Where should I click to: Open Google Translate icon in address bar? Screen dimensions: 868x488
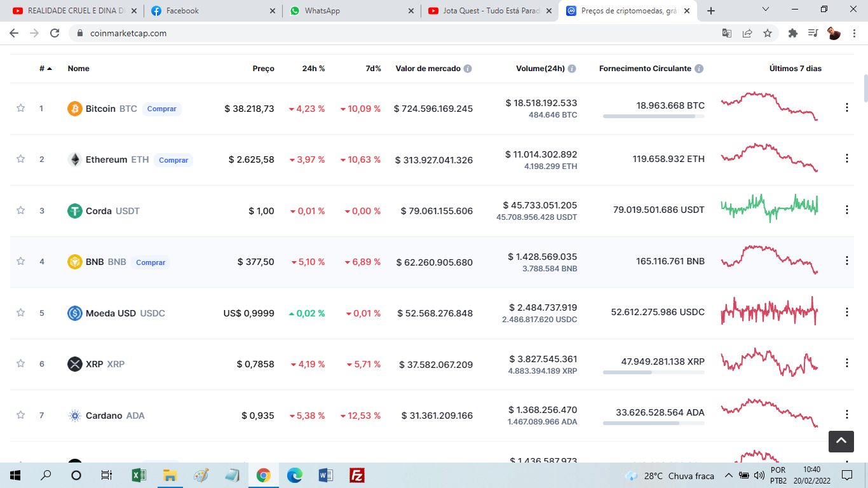(727, 33)
